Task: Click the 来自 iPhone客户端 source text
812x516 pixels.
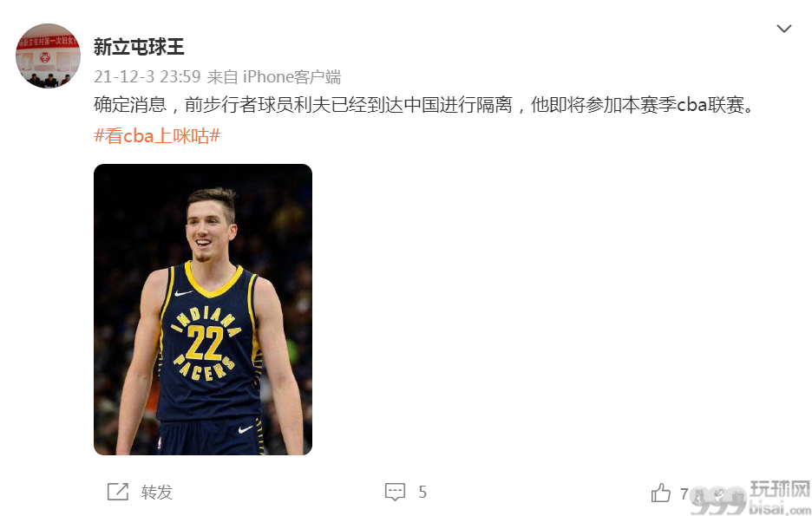Action: (x=274, y=76)
